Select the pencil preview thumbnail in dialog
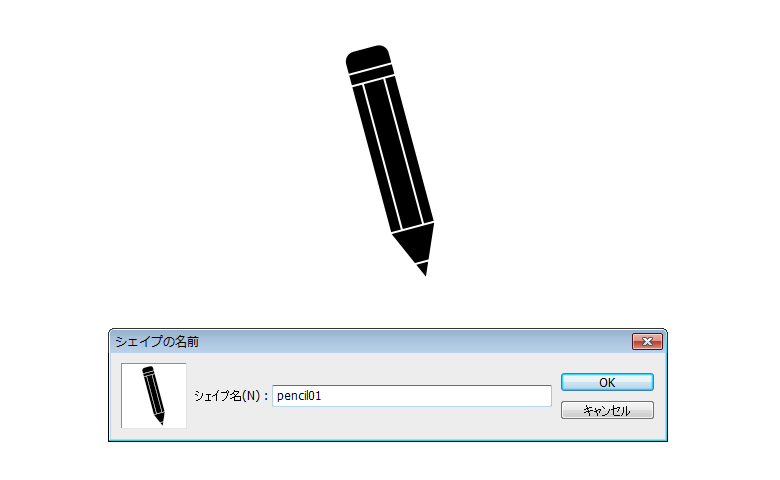The width and height of the screenshot is (780, 480). tap(154, 395)
